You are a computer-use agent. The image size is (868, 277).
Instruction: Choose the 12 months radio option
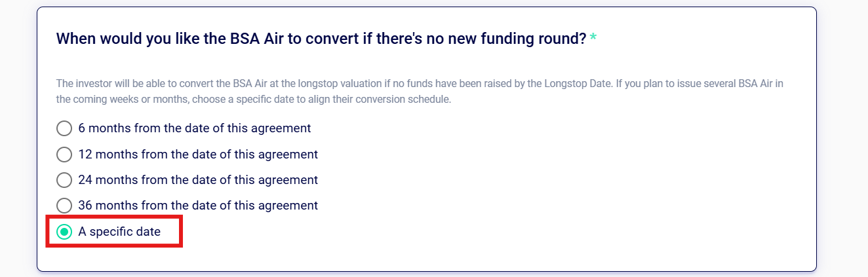click(64, 155)
